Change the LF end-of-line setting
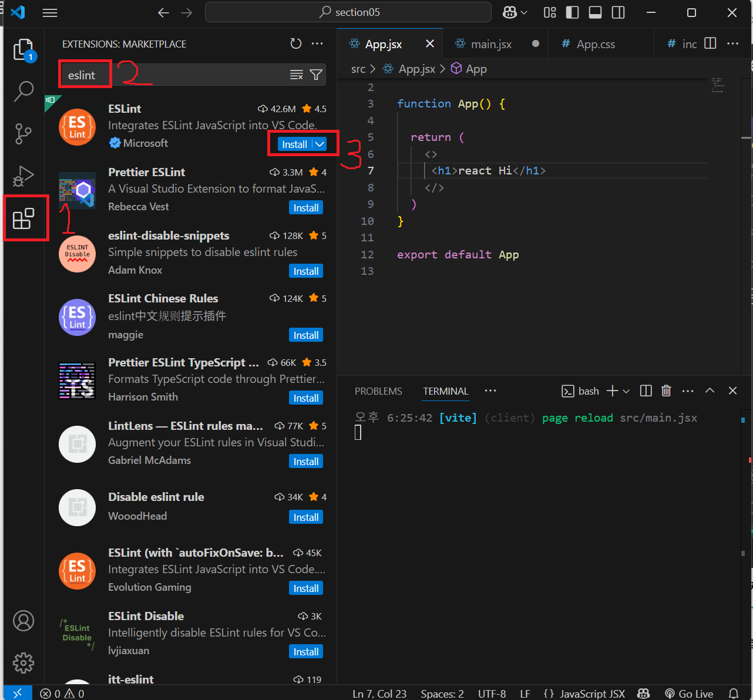The height and width of the screenshot is (700, 753). point(525,694)
